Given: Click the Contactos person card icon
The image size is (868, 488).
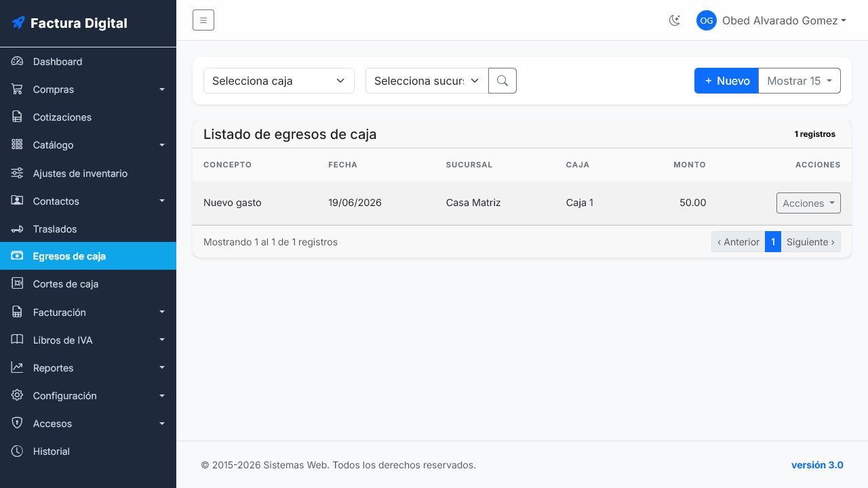Looking at the screenshot, I should point(18,201).
